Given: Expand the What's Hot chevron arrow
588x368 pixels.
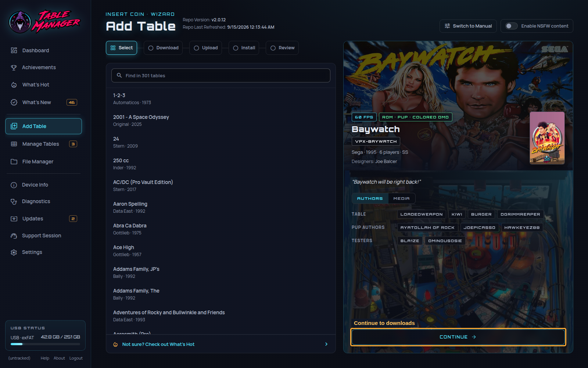Looking at the screenshot, I should click(326, 344).
